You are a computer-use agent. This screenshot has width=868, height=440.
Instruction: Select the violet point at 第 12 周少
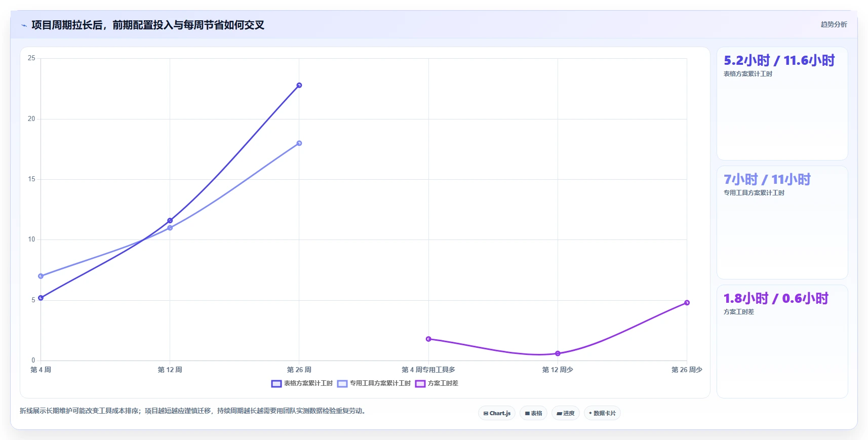(x=558, y=353)
